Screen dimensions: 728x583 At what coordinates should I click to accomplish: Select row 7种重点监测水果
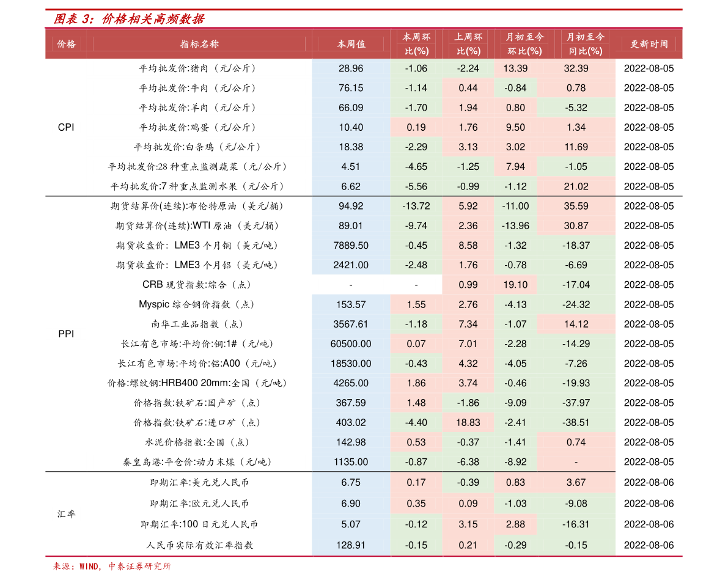[364, 186]
